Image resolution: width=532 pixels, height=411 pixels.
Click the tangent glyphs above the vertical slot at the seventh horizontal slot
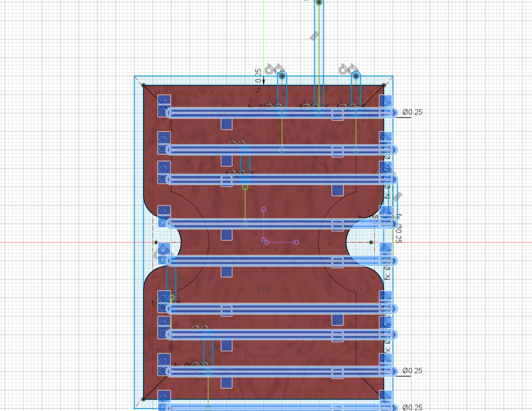point(200,327)
